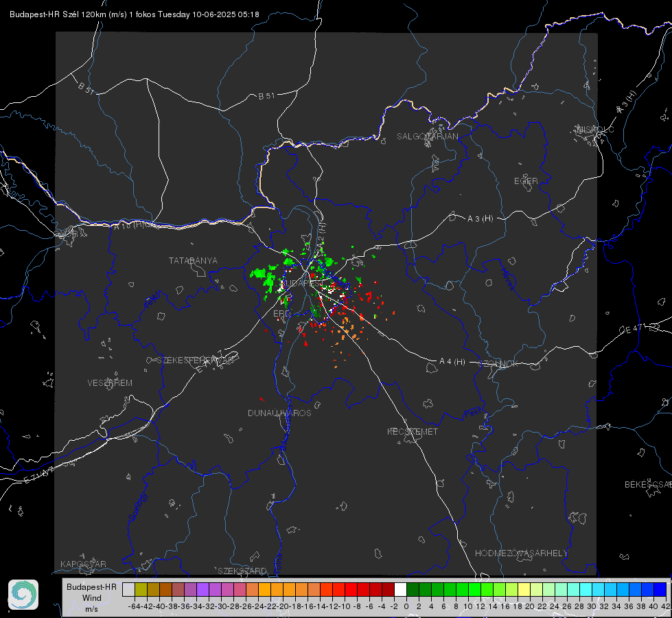Click the 'A 4 (H)' road label
Viewport: 672px width, 618px height.
(452, 361)
